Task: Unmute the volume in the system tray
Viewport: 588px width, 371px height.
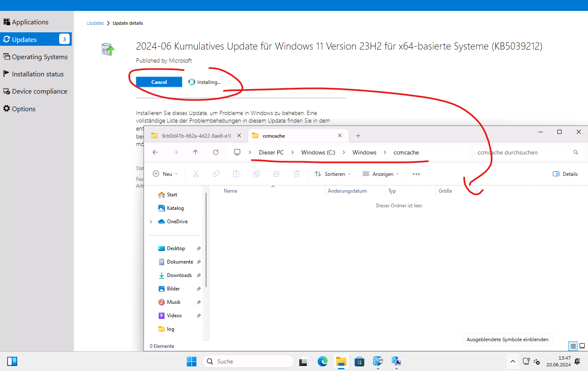Action: click(x=536, y=362)
